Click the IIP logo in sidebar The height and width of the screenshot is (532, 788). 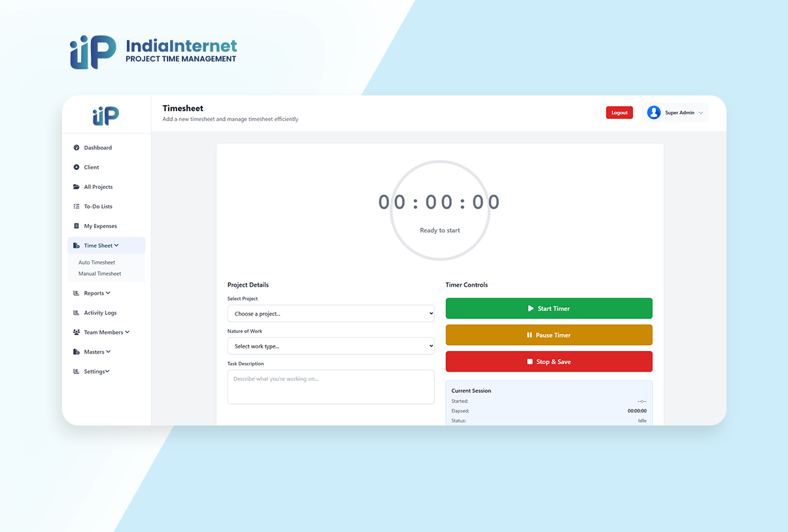106,116
